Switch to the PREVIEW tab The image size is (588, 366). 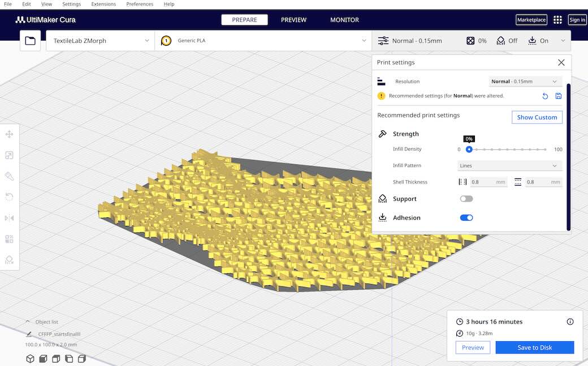click(293, 20)
